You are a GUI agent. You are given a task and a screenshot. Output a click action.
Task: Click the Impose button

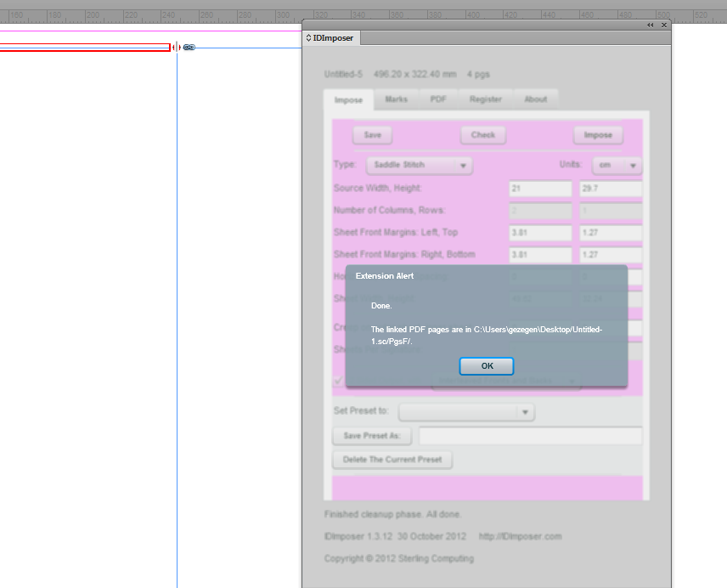tap(598, 135)
